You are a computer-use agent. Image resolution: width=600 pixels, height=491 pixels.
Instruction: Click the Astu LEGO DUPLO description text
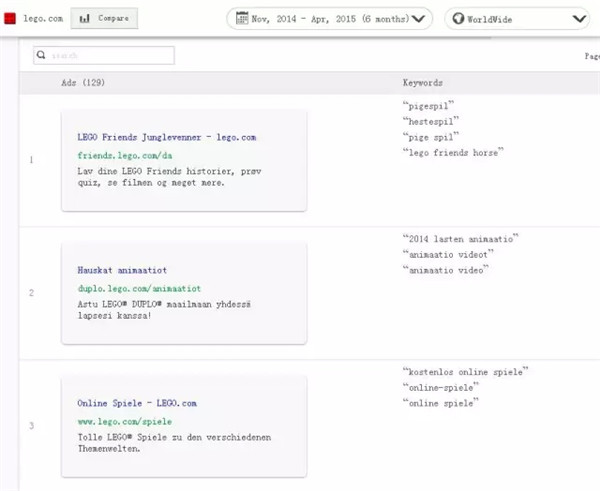coord(164,310)
